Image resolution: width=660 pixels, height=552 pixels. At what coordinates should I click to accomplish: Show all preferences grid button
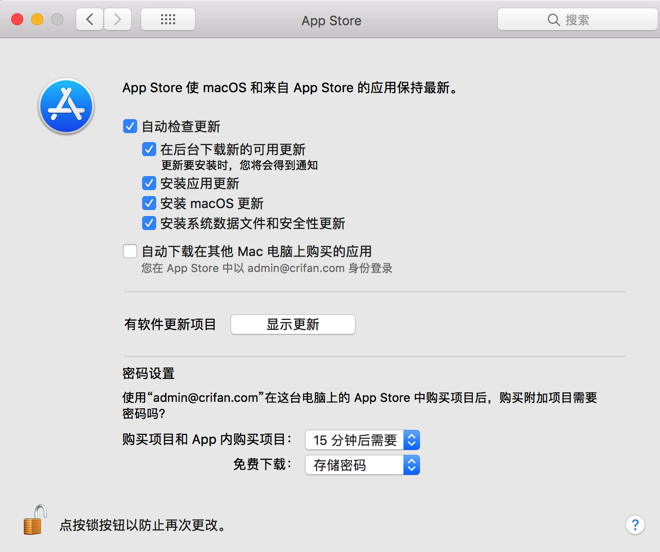(168, 19)
